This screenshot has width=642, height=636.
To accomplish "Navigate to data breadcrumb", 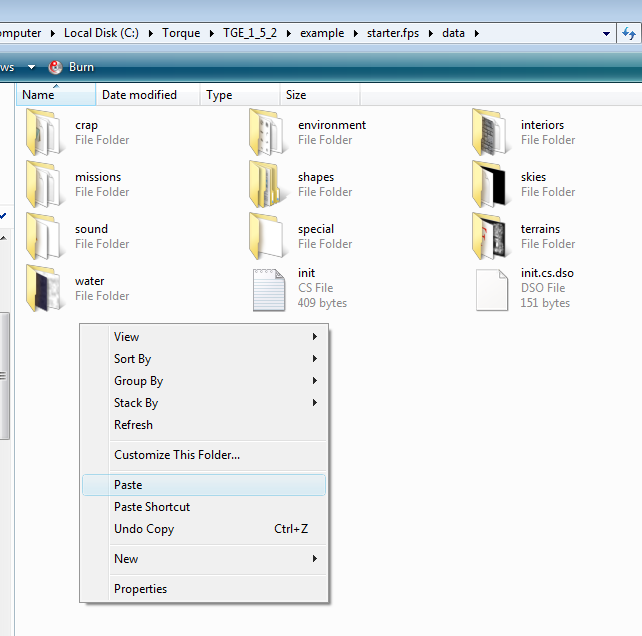I will tap(453, 33).
